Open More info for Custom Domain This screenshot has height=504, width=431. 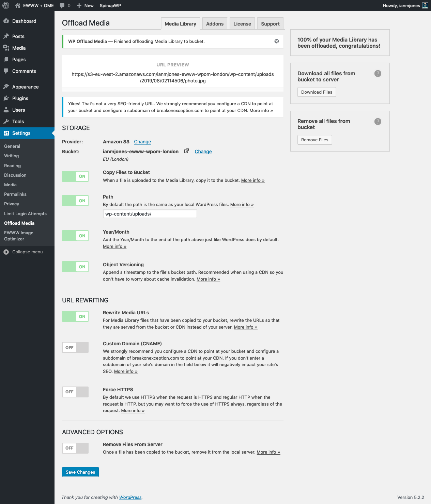click(126, 372)
